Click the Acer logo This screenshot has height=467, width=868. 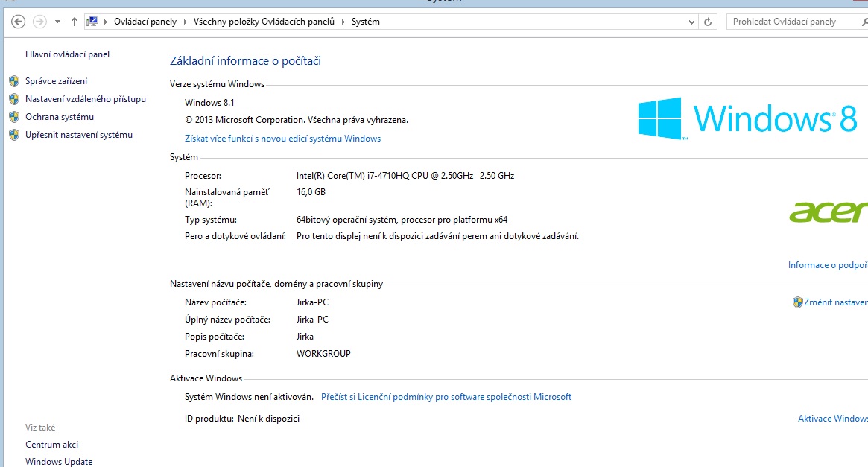829,212
